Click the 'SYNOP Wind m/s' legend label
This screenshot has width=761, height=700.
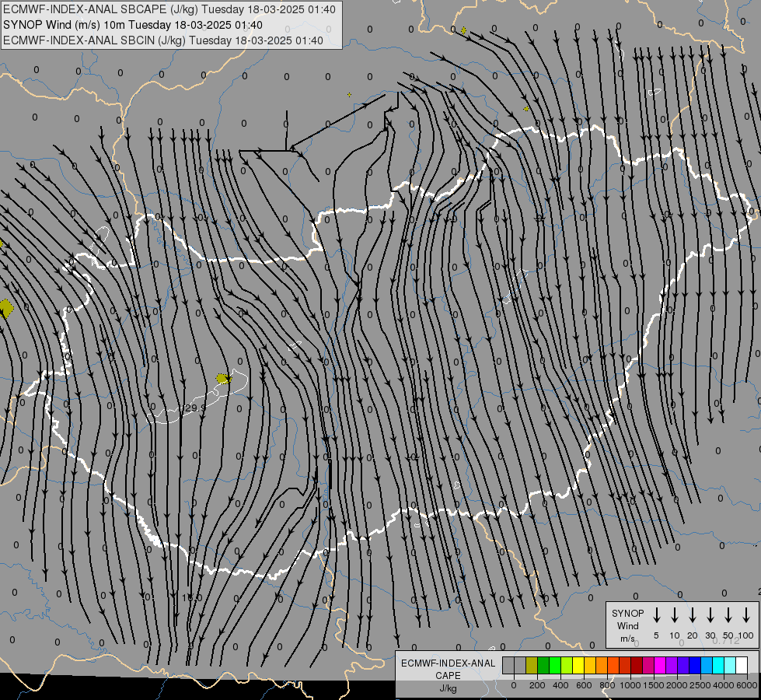coord(627,625)
